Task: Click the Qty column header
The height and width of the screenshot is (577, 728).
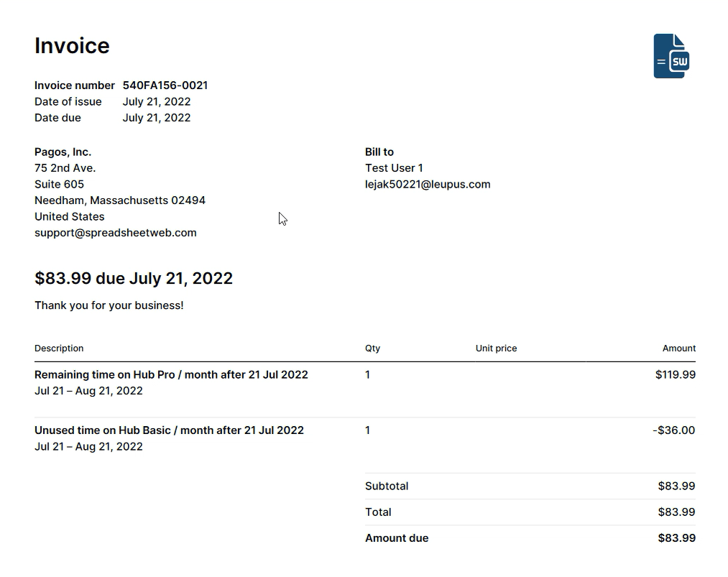Action: tap(372, 348)
